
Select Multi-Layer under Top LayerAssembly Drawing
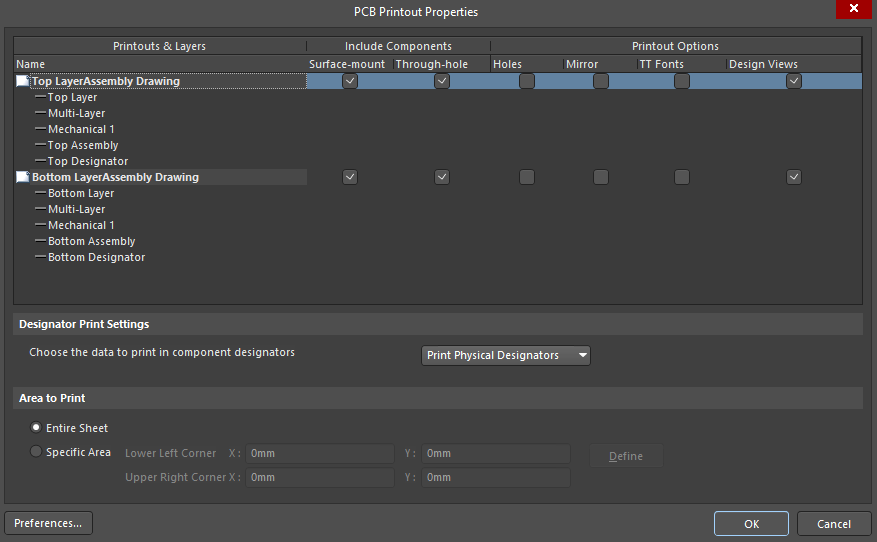(x=76, y=113)
